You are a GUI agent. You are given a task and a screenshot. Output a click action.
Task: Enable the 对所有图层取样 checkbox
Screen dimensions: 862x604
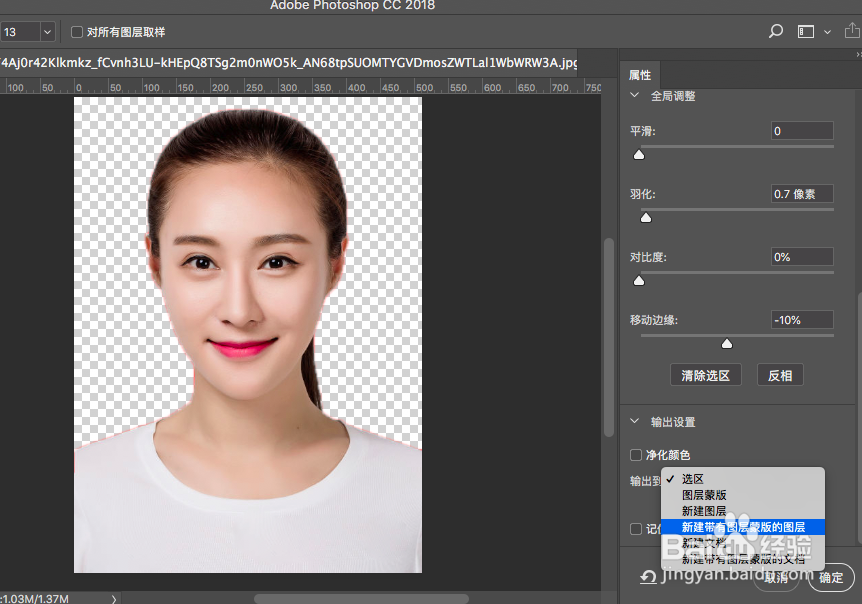click(77, 32)
